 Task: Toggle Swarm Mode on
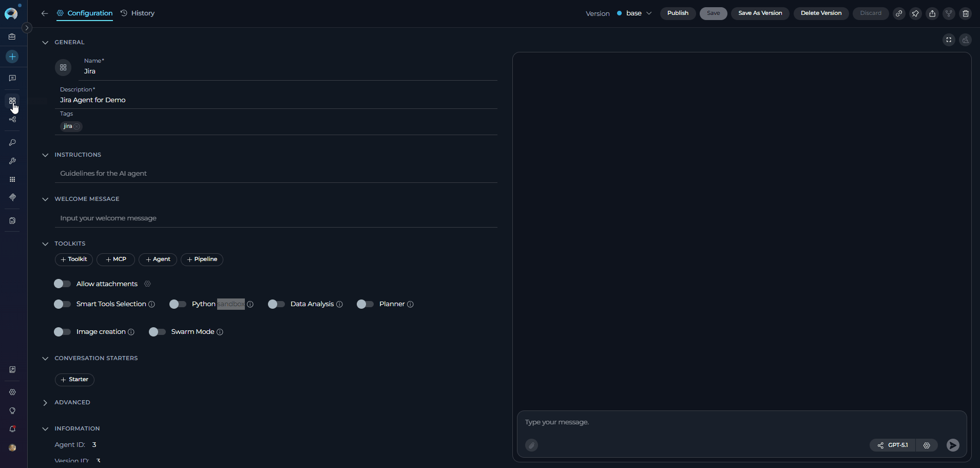click(157, 332)
